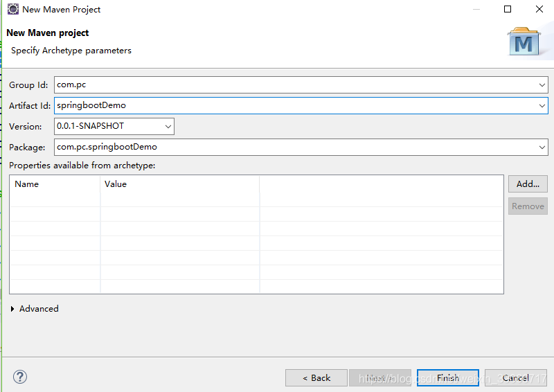The width and height of the screenshot is (554, 392).
Task: Open the Package dropdown arrow
Action: pyautogui.click(x=542, y=147)
